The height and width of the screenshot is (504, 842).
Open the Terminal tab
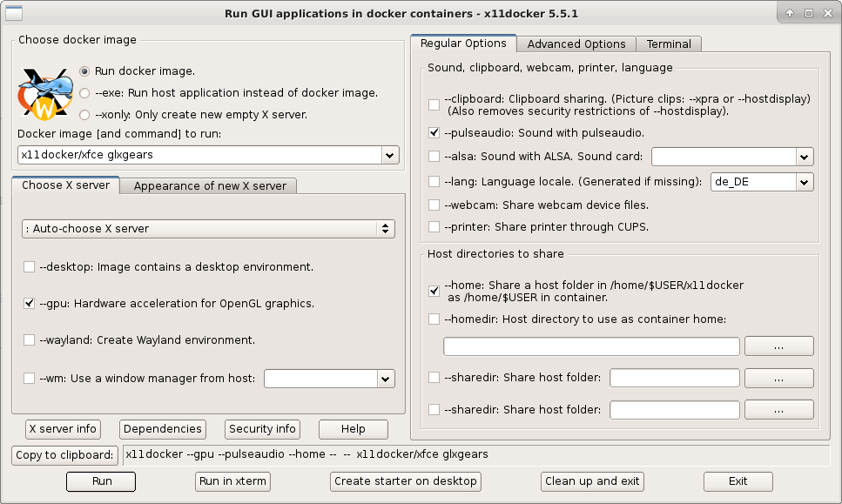click(669, 44)
